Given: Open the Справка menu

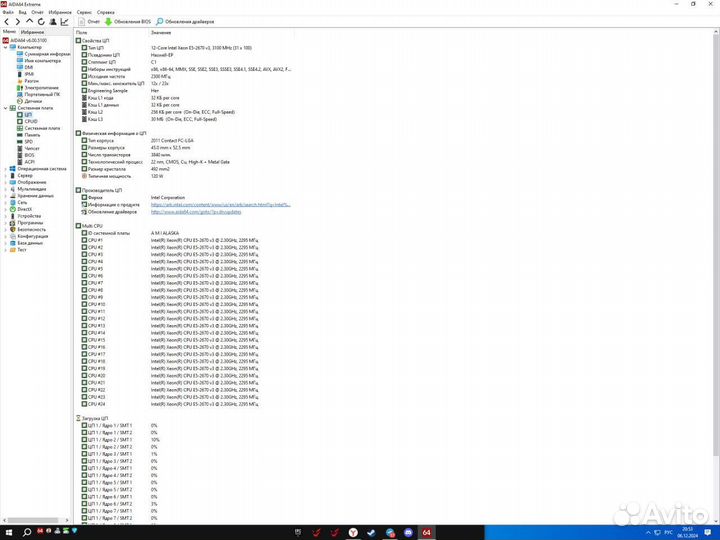Looking at the screenshot, I should 106,12.
